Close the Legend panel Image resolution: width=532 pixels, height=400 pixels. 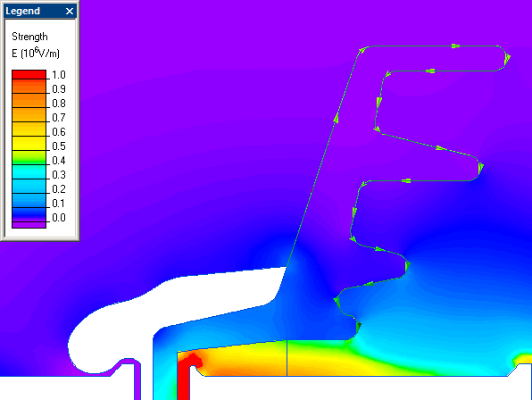pyautogui.click(x=70, y=12)
